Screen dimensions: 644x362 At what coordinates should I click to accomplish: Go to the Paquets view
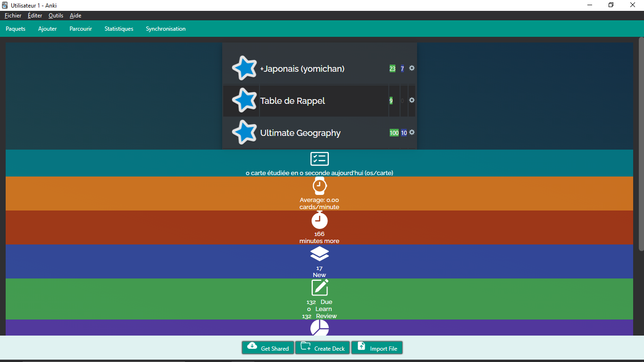[x=16, y=29]
